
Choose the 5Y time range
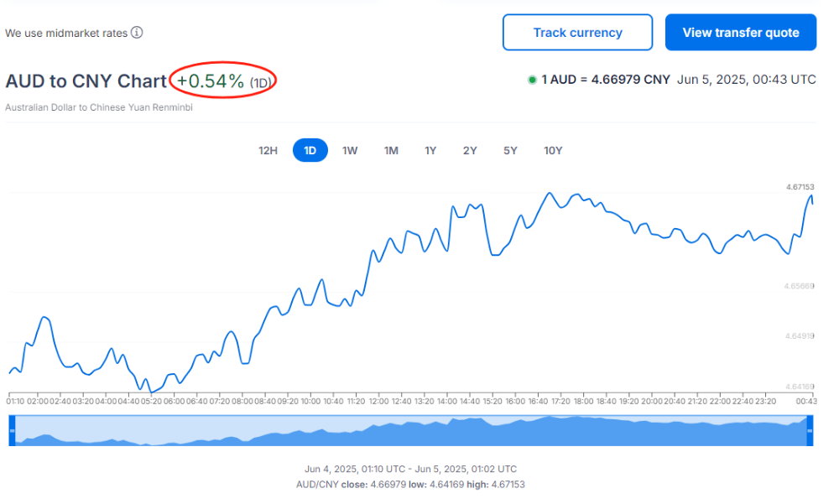(x=510, y=150)
